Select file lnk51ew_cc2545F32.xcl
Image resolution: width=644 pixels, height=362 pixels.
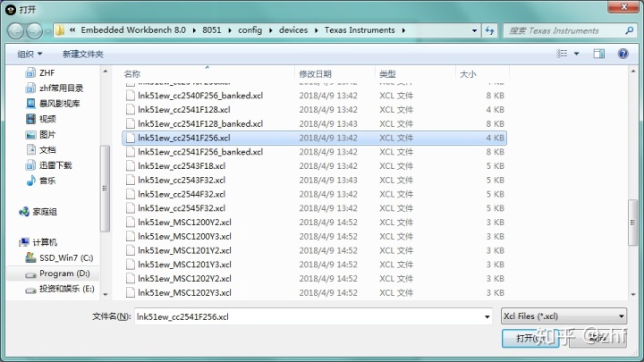point(315,208)
